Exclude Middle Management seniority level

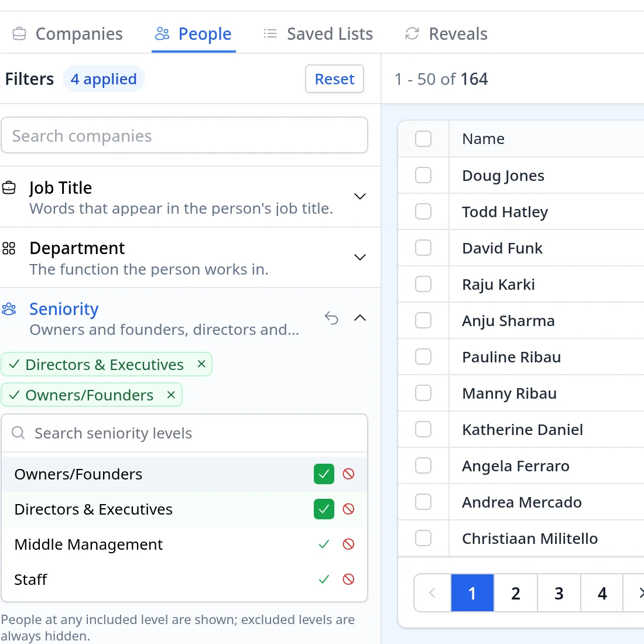click(348, 544)
